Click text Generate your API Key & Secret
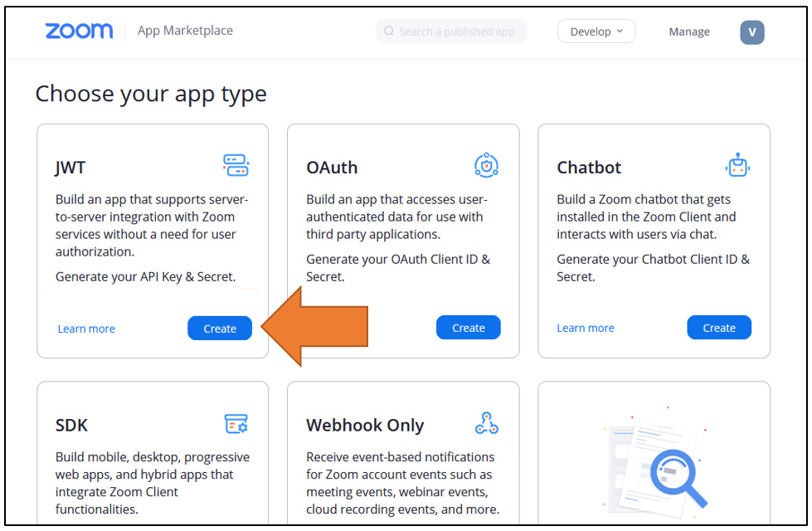 (x=145, y=276)
